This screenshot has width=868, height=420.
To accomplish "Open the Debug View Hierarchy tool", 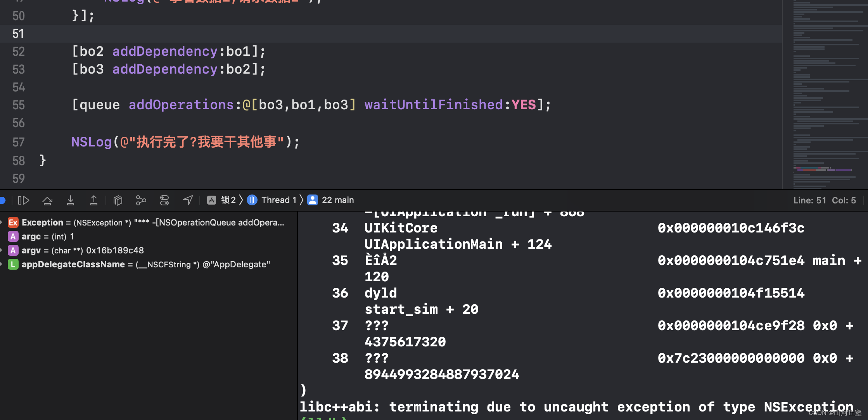I will pyautogui.click(x=118, y=200).
